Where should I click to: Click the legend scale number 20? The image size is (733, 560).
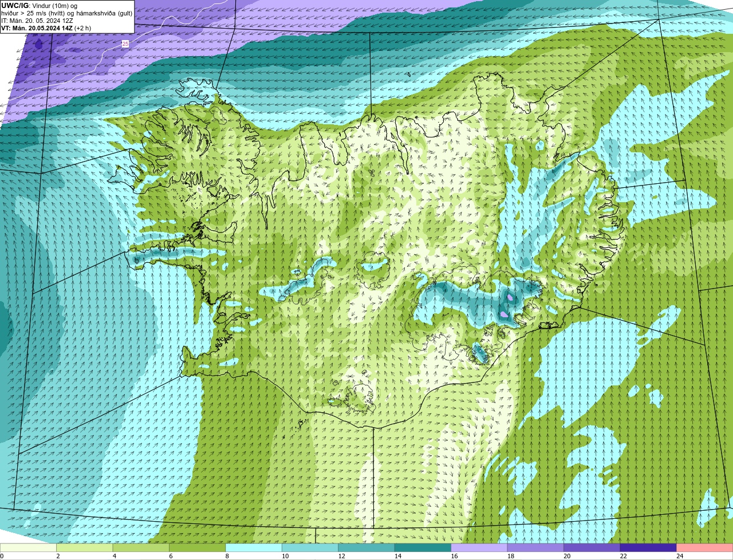coord(567,556)
